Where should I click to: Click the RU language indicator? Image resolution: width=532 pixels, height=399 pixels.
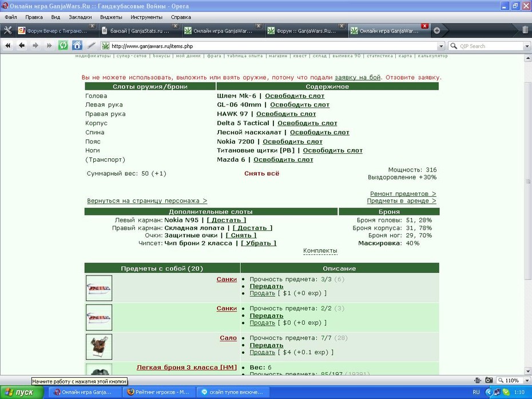tap(476, 392)
